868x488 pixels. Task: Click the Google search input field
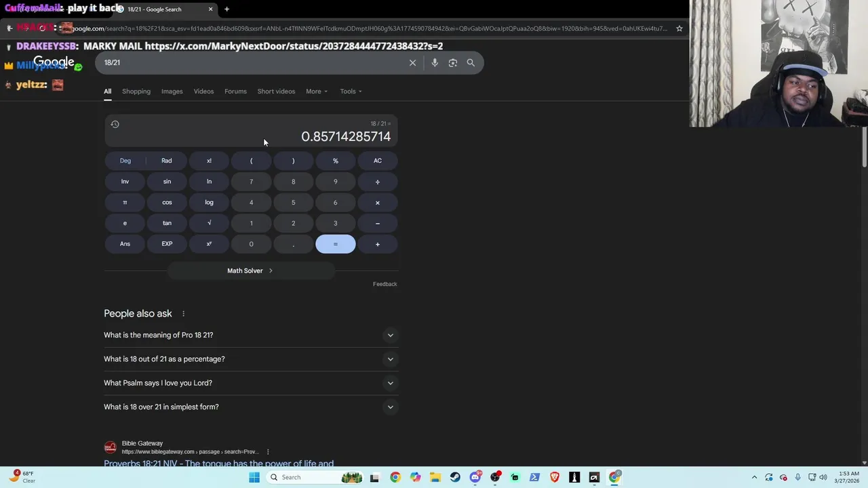251,62
